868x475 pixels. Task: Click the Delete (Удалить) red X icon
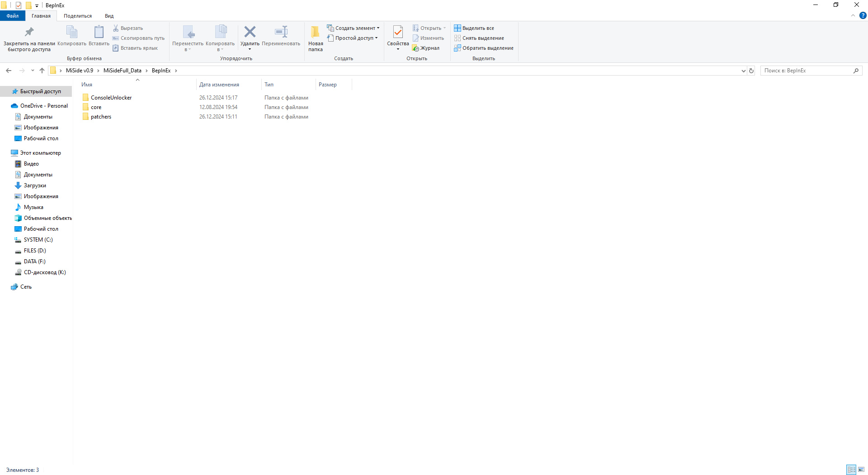point(250,32)
